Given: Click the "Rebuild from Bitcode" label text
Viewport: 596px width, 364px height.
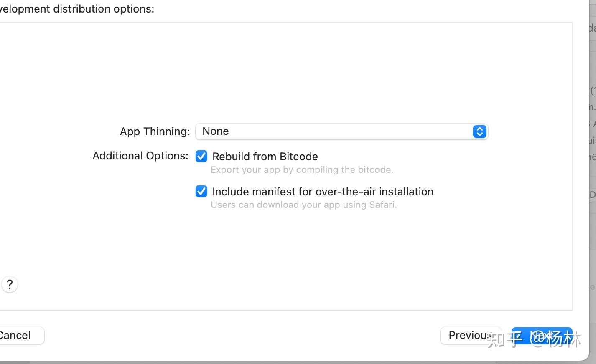Looking at the screenshot, I should [x=265, y=157].
